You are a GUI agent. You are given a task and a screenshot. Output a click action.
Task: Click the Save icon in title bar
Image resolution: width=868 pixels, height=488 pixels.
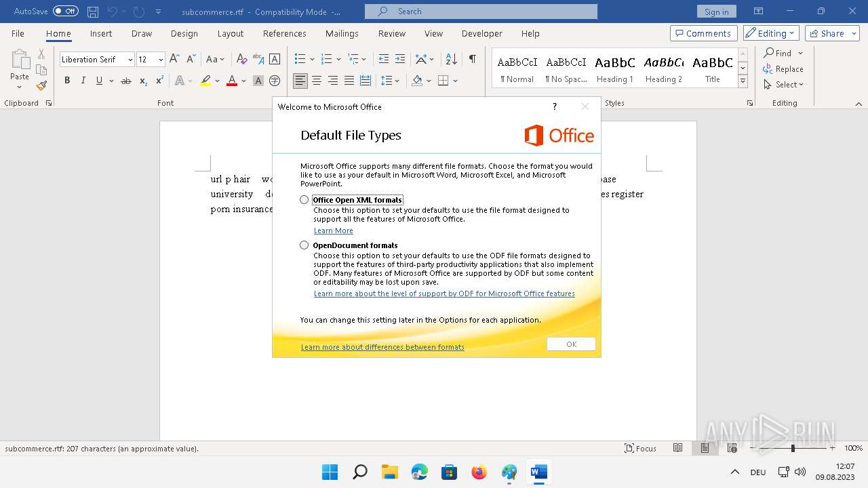click(x=93, y=12)
